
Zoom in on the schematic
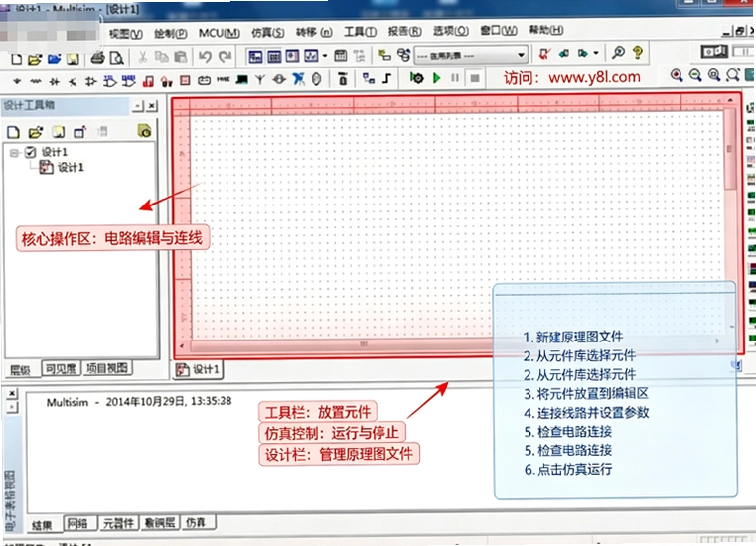677,75
